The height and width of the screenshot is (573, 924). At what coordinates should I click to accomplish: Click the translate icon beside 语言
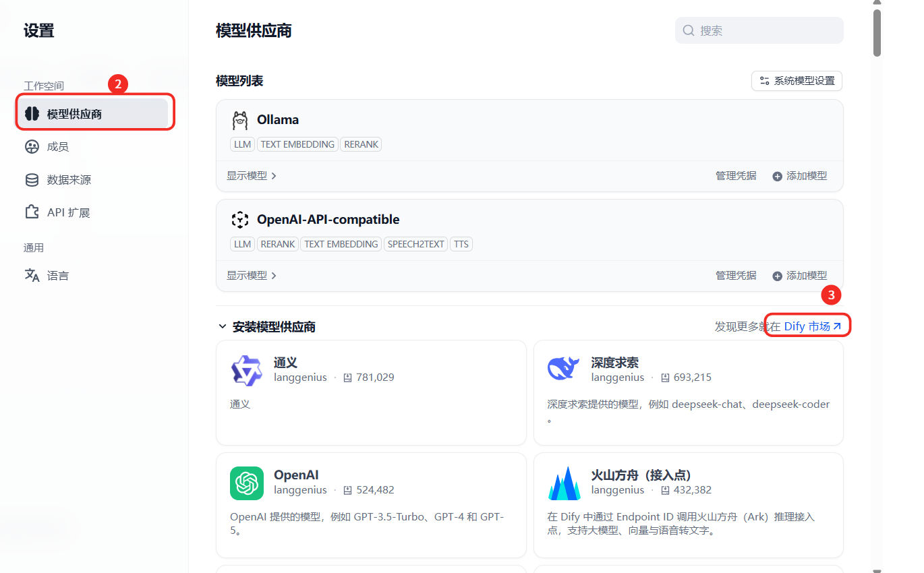(32, 275)
